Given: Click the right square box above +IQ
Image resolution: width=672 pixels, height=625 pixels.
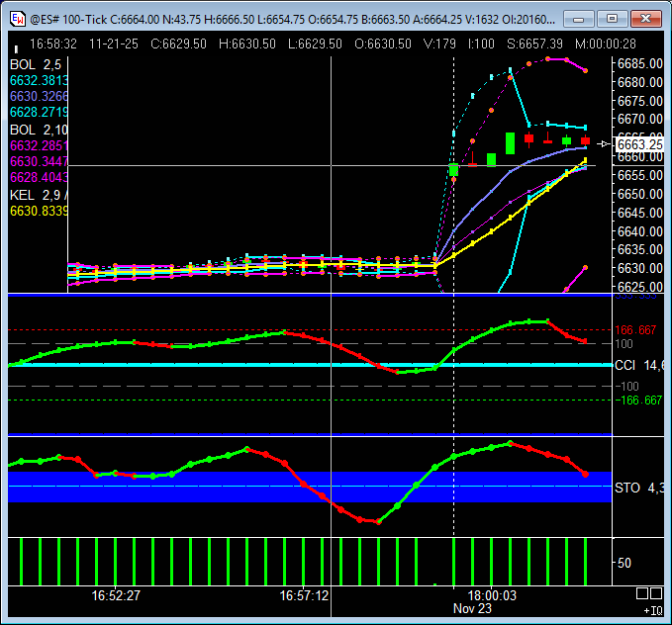Looking at the screenshot, I should [x=657, y=593].
